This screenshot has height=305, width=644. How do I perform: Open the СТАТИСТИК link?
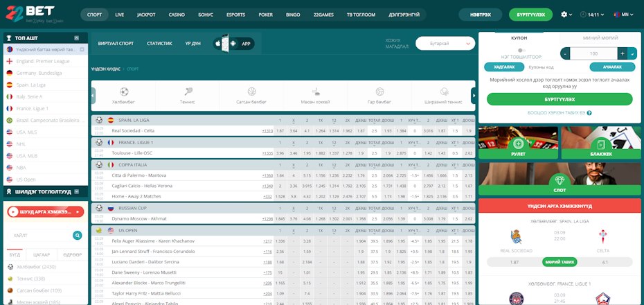159,44
